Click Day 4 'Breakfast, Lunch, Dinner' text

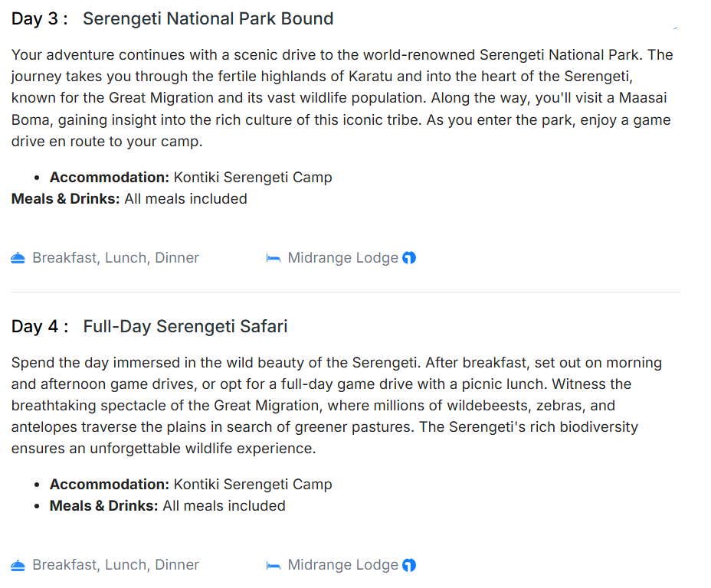coord(116,565)
